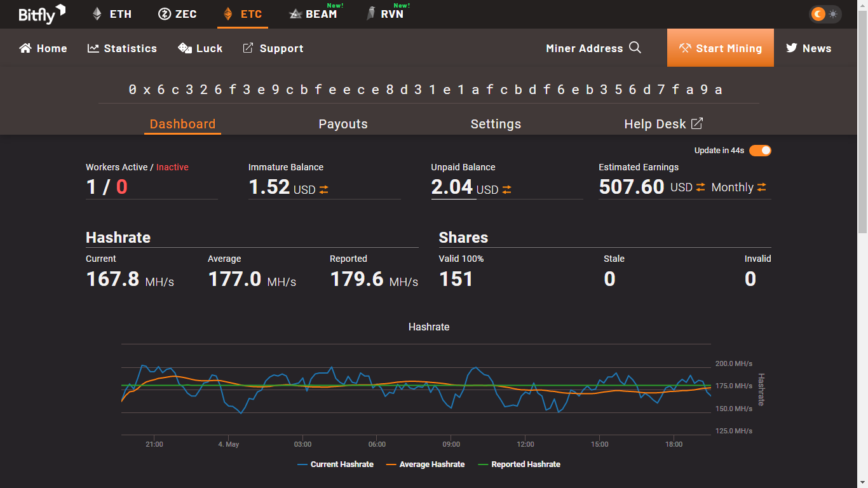This screenshot has width=868, height=488.
Task: Toggle Reported Hashrate legend series
Action: click(519, 464)
